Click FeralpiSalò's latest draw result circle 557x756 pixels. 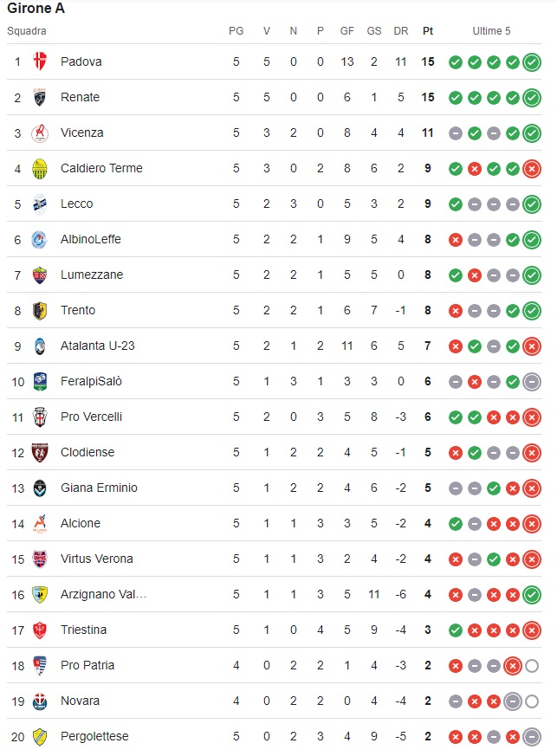(x=532, y=382)
